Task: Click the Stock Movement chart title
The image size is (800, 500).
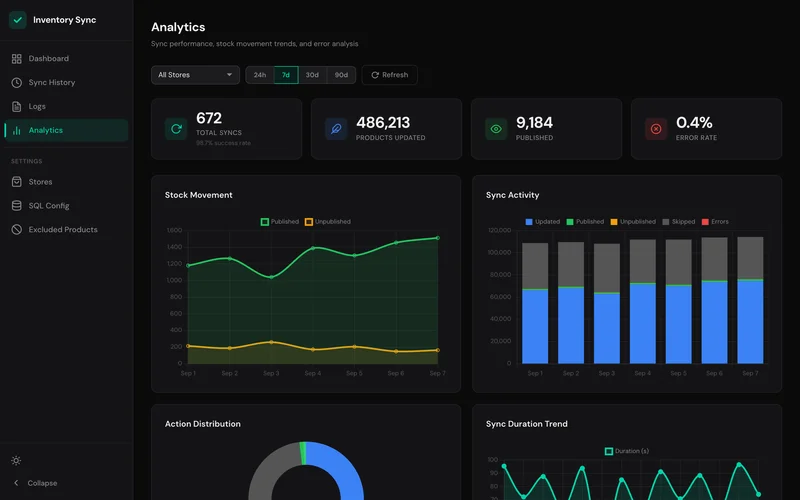Action: tap(198, 195)
